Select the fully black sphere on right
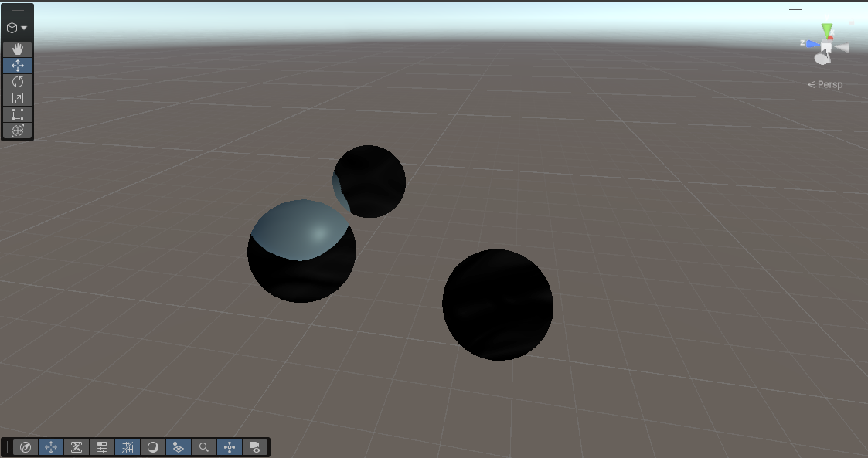The height and width of the screenshot is (458, 868). (498, 305)
